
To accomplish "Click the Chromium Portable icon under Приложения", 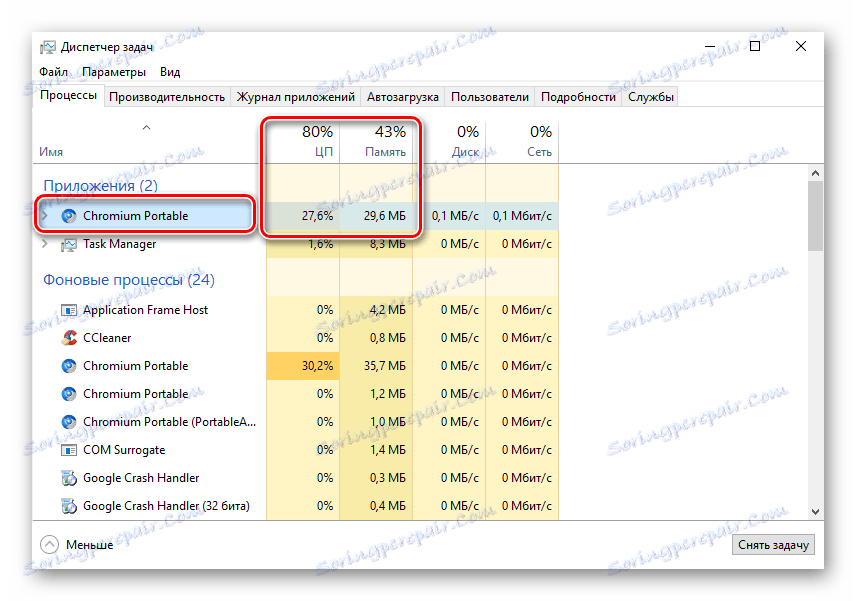I will (x=69, y=216).
